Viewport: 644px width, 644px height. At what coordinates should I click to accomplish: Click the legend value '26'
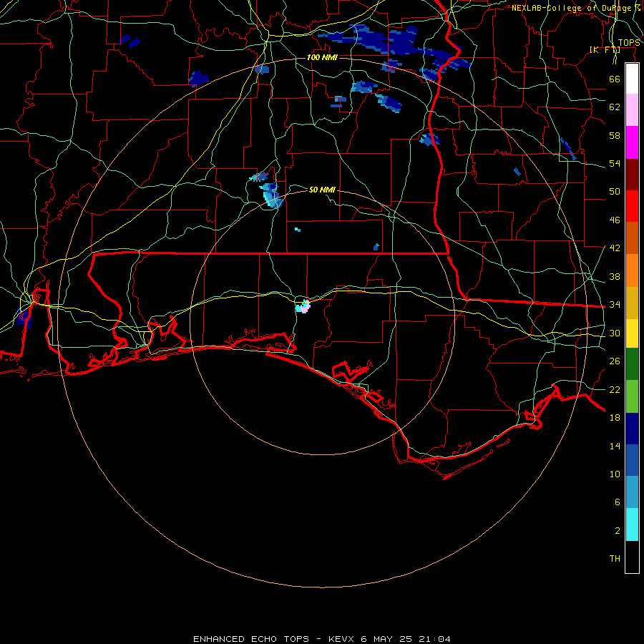pos(615,361)
